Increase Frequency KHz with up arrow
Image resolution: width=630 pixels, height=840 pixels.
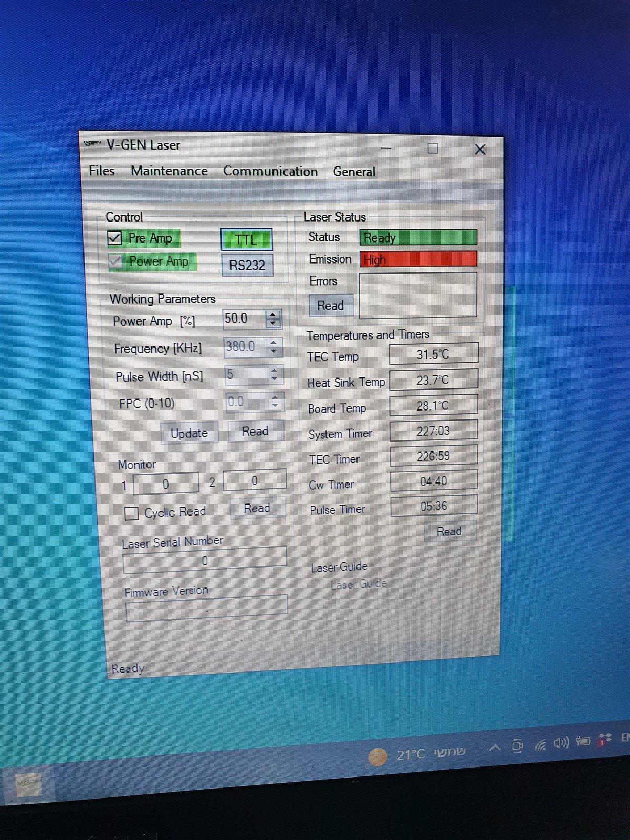click(x=274, y=342)
